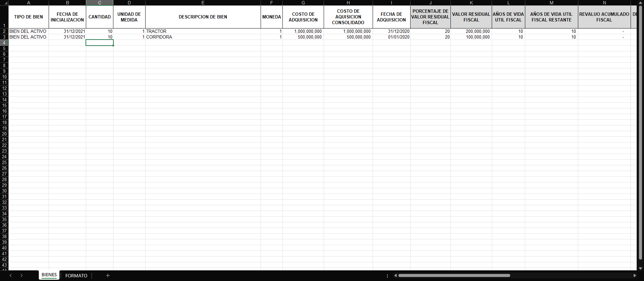This screenshot has width=644, height=281.
Task: Click the three-dot scrollbar resize handle
Action: point(387,276)
